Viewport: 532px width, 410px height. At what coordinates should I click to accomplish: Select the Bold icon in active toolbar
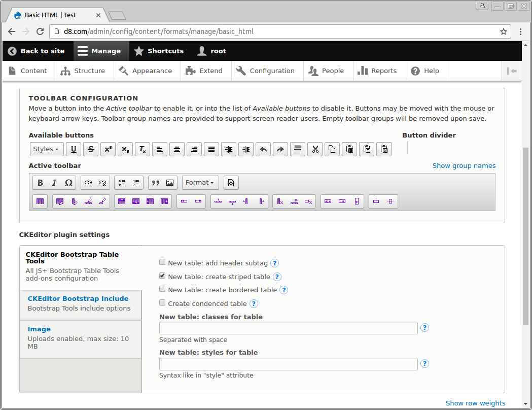coord(40,183)
